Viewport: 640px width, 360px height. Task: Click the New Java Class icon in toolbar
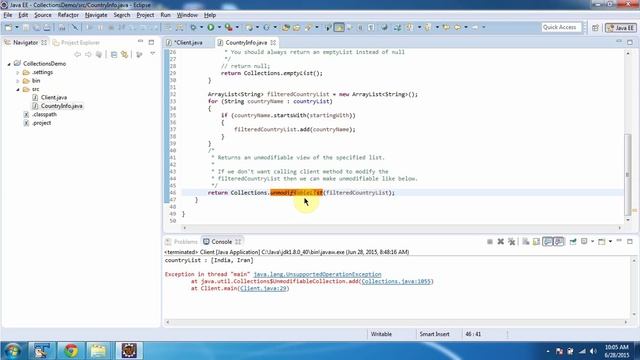(x=266, y=27)
